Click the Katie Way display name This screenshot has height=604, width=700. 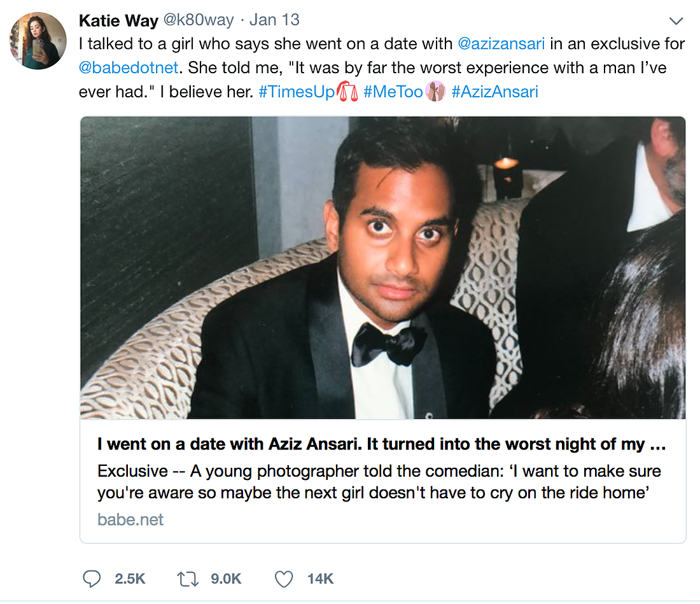pyautogui.click(x=118, y=20)
